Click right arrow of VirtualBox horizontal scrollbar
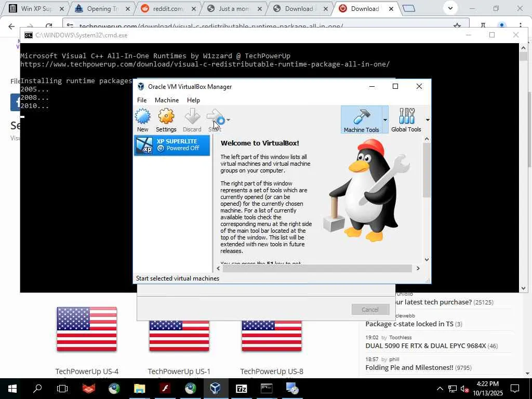This screenshot has width=532, height=399. pyautogui.click(x=418, y=269)
